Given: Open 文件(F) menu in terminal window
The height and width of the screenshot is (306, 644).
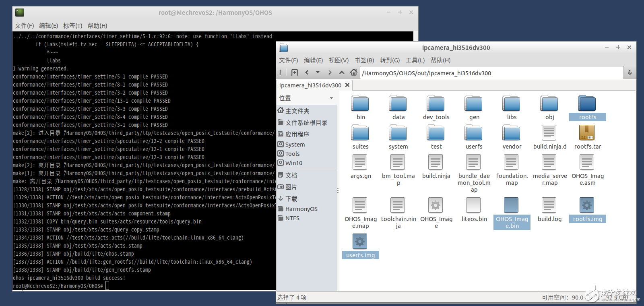Looking at the screenshot, I should click(25, 26).
